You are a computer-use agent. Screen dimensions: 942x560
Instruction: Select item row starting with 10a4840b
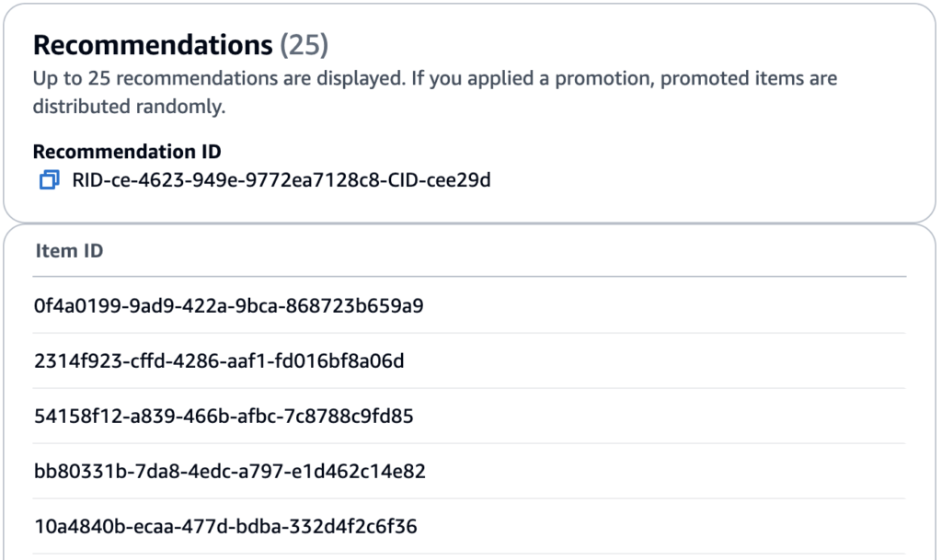(225, 527)
